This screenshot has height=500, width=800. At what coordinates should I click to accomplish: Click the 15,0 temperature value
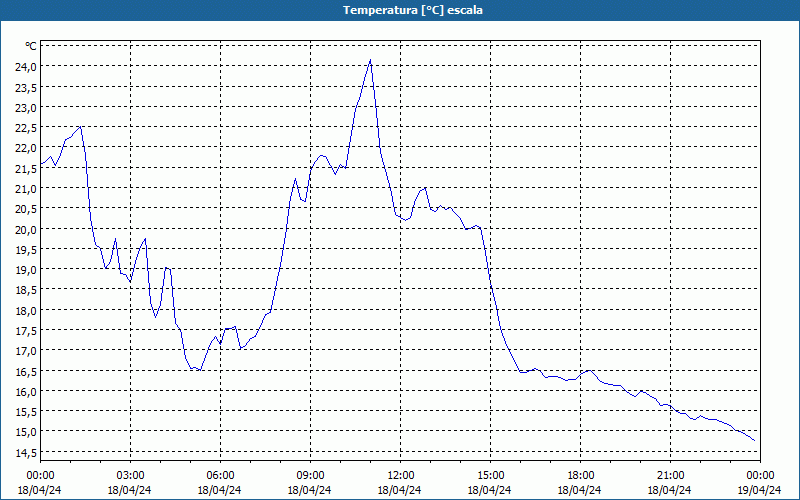click(x=27, y=431)
